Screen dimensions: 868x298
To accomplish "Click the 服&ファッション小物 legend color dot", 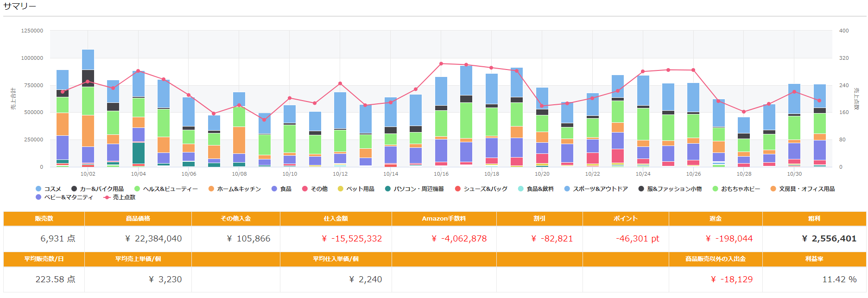I will 641,189.
